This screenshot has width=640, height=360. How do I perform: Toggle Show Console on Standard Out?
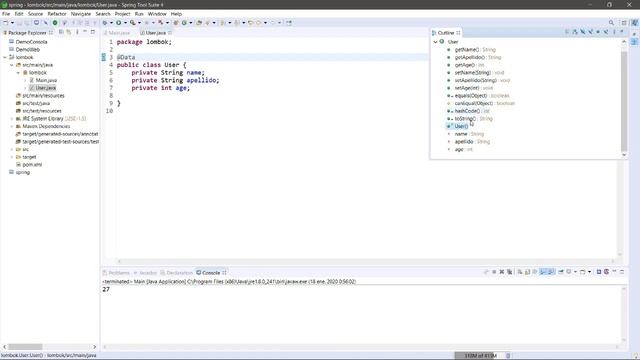543,272
